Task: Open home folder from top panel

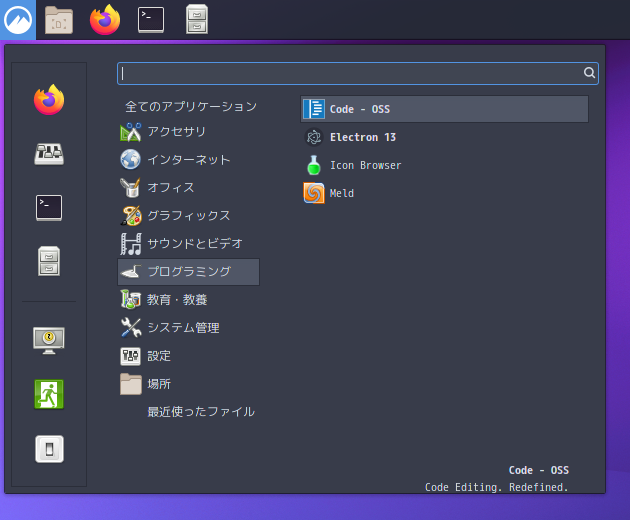Action: point(59,20)
